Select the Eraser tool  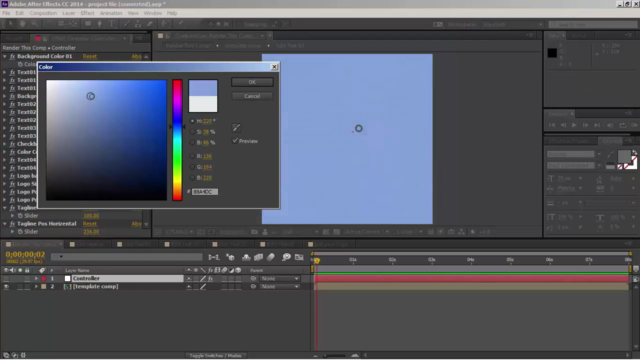150,24
